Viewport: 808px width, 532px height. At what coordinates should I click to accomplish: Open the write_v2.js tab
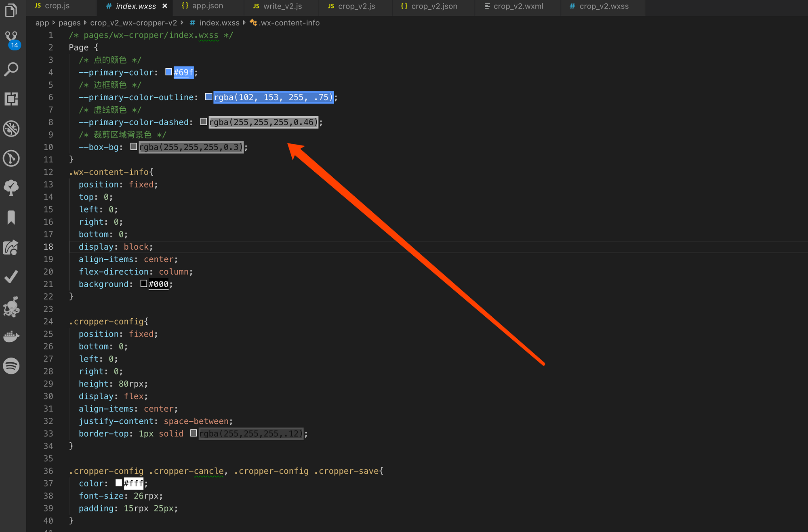[x=282, y=6]
